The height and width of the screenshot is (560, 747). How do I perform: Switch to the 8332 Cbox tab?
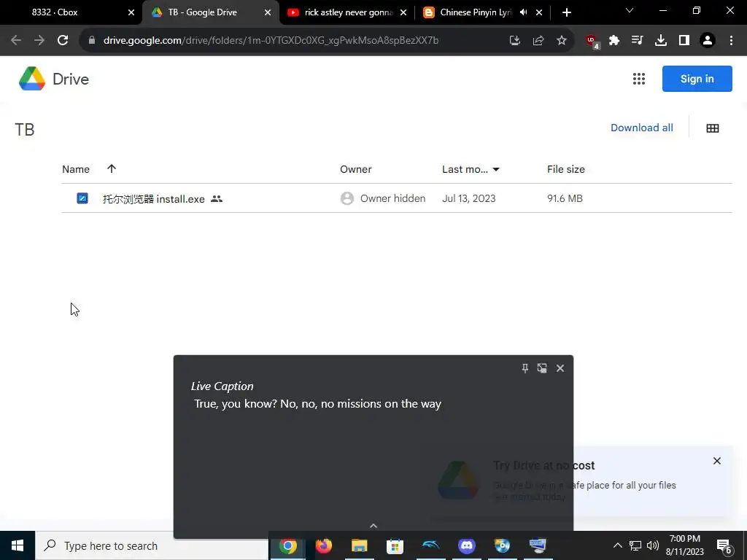71,12
